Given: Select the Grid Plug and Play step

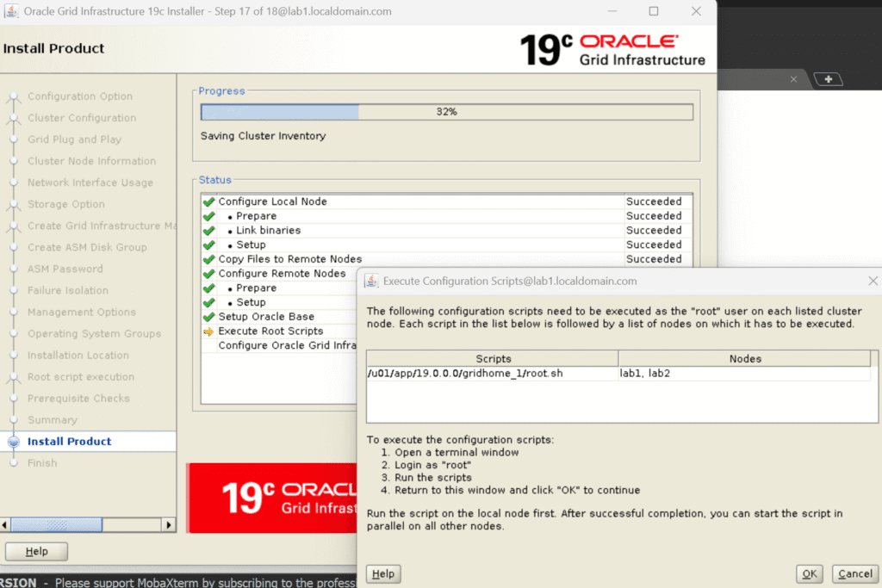Looking at the screenshot, I should pyautogui.click(x=74, y=139).
